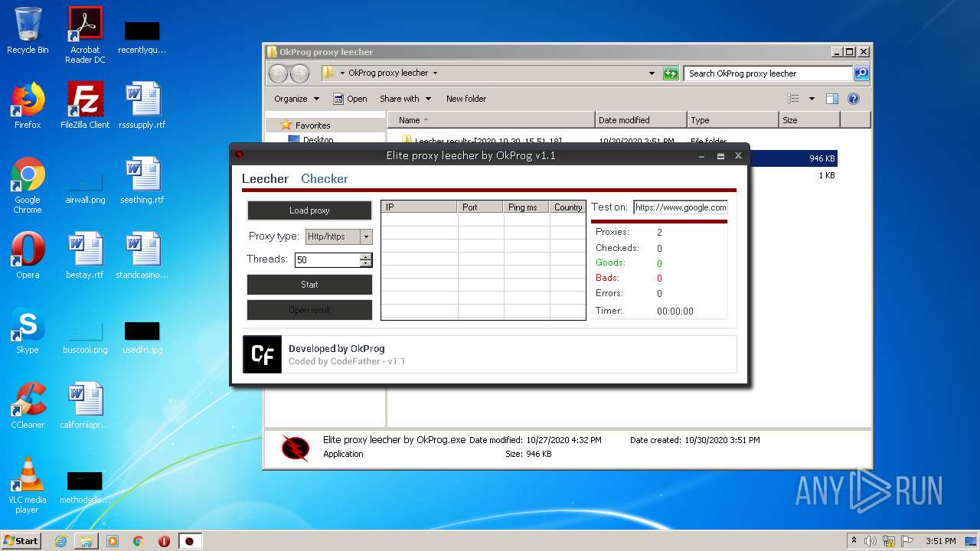The width and height of the screenshot is (980, 551).
Task: Click the IP column header in proxy table
Action: 420,207
